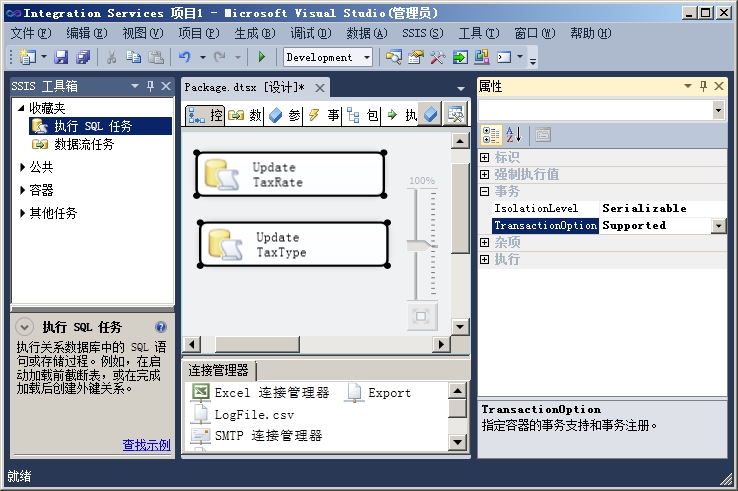The height and width of the screenshot is (491, 738).
Task: Open the document tab list dropdown arrow
Action: [461, 88]
